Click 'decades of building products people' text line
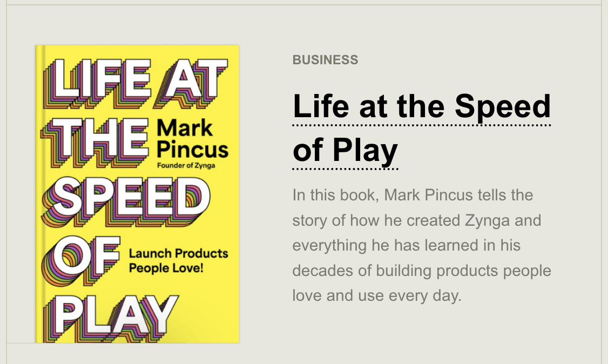Image resolution: width=608 pixels, height=364 pixels. tap(422, 271)
